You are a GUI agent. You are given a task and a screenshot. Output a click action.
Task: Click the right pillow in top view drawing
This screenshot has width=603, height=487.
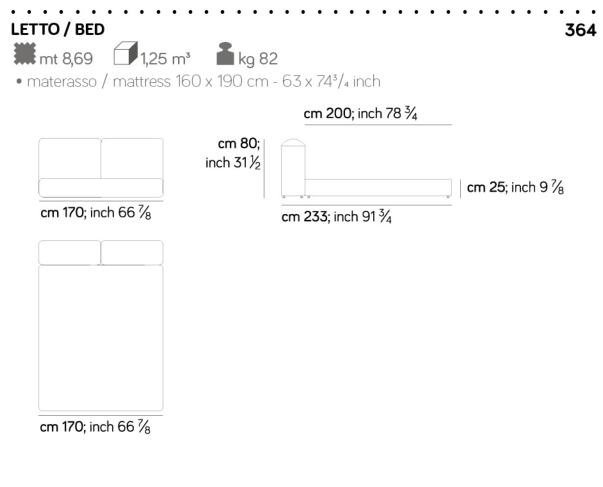tap(132, 252)
